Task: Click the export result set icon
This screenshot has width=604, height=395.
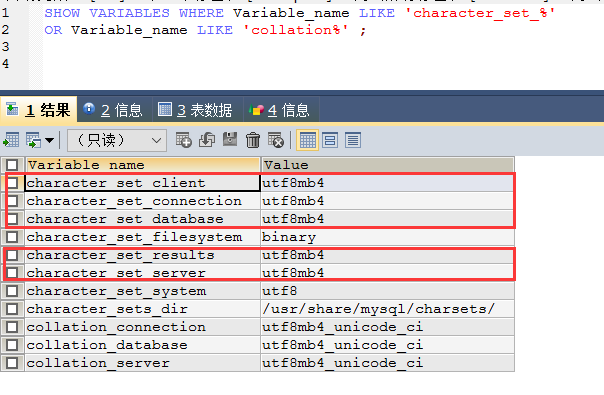Action: click(11, 140)
